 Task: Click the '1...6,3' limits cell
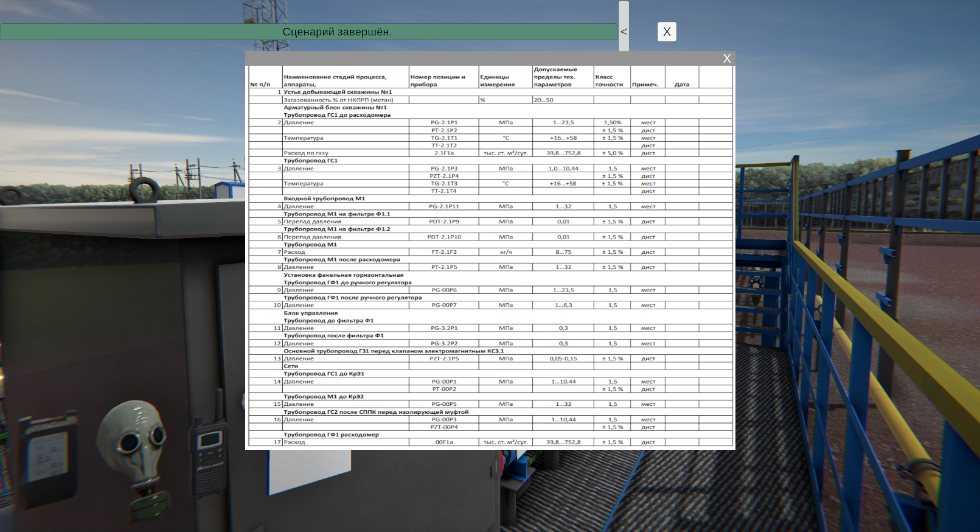[563, 305]
